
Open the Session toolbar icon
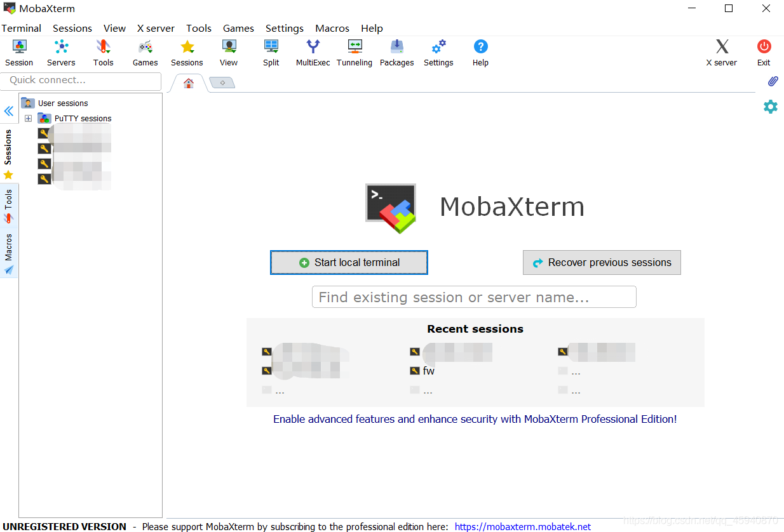(19, 53)
